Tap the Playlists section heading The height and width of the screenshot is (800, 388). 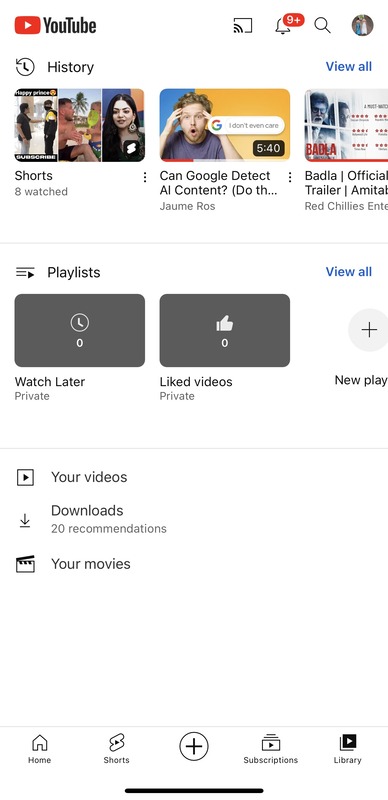pos(74,272)
